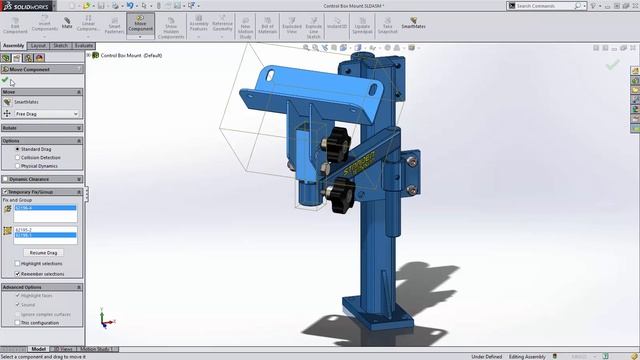
Task: Click the Search Commands field
Action: [x=544, y=6]
